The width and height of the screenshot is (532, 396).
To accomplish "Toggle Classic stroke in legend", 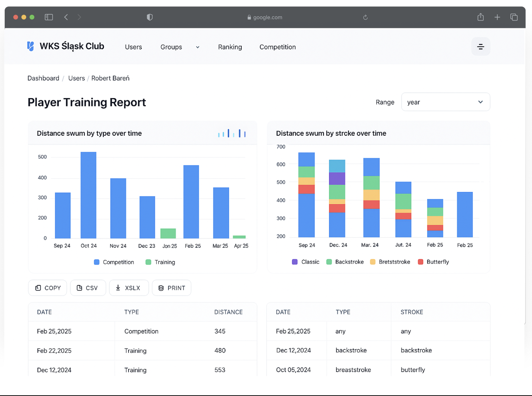I will [306, 262].
